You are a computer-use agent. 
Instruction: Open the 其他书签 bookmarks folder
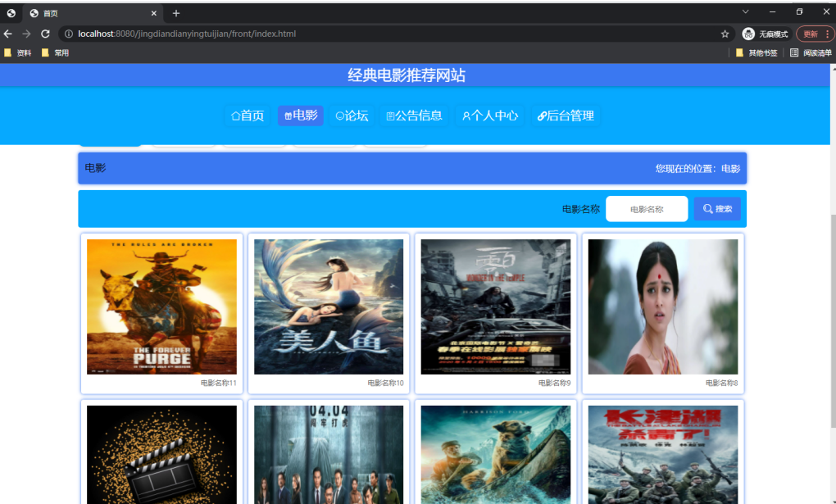point(756,52)
